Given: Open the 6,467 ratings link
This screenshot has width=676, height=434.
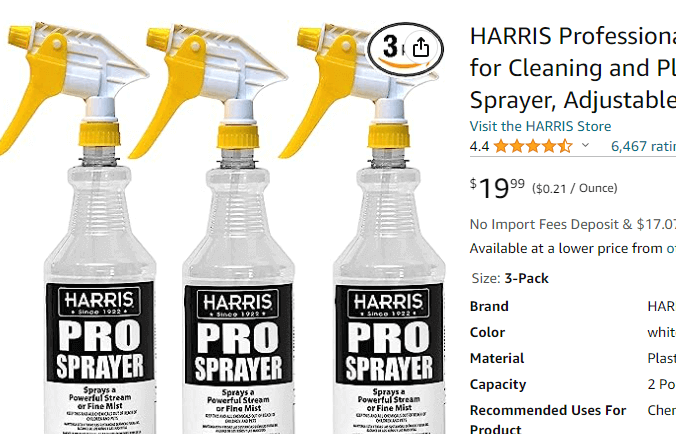Looking at the screenshot, I should click(643, 146).
